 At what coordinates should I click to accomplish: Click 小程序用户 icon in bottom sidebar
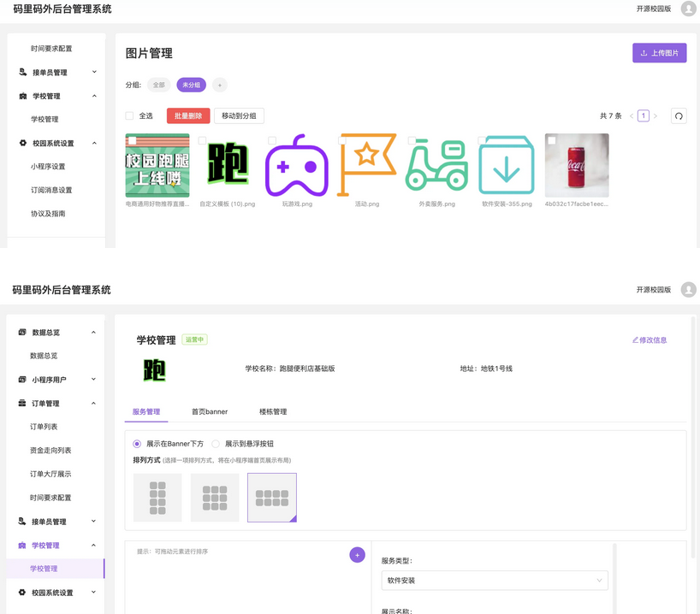[22, 380]
